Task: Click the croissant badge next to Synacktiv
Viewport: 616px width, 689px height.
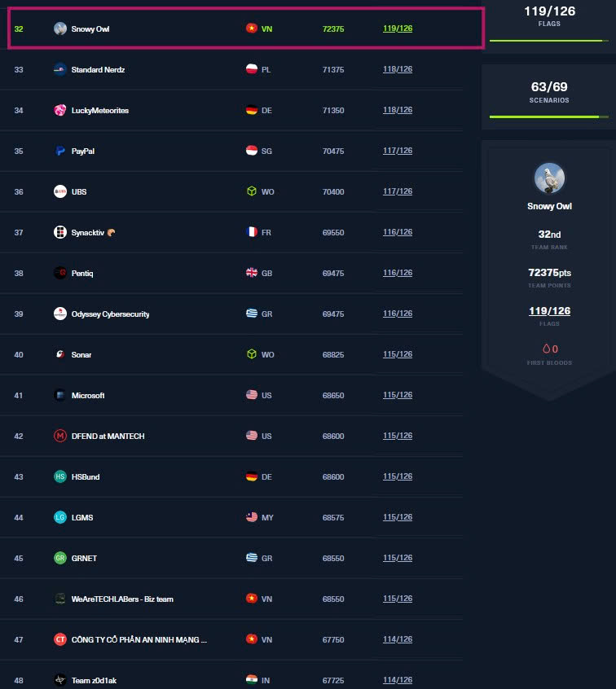Action: (112, 232)
